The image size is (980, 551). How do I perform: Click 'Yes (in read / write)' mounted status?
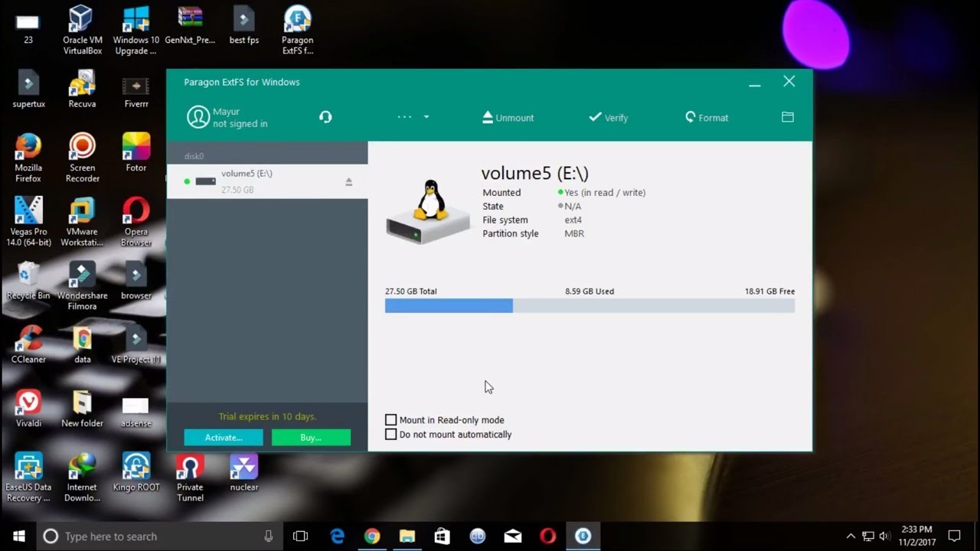(605, 193)
